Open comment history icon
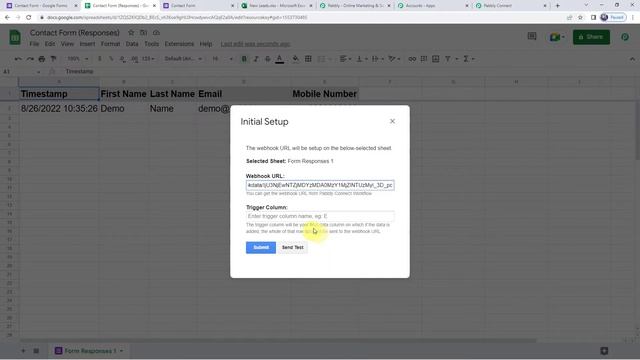 click(x=532, y=37)
